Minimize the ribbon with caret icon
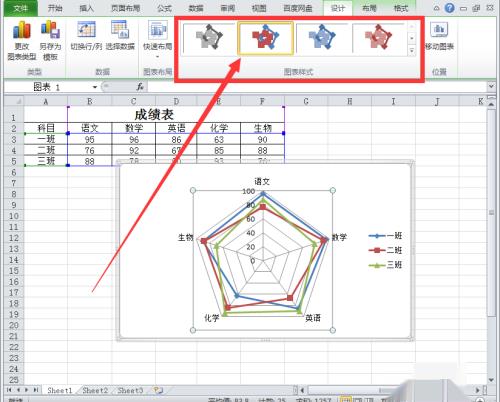Screen dimensions: 500x402 point(436,8)
